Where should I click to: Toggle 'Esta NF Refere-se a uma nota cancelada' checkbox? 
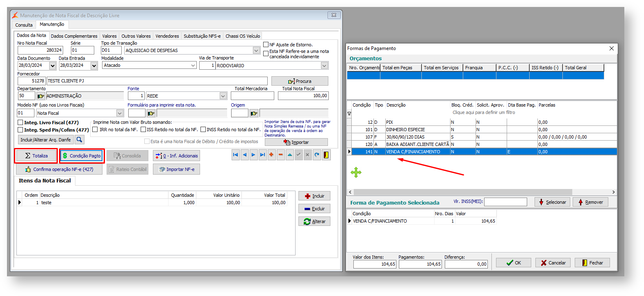(x=266, y=54)
